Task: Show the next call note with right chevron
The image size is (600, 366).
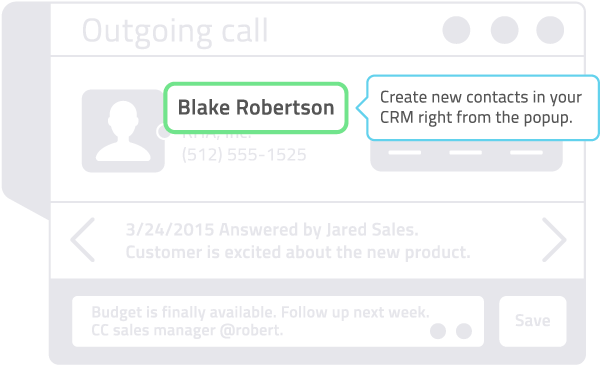Action: [x=554, y=240]
